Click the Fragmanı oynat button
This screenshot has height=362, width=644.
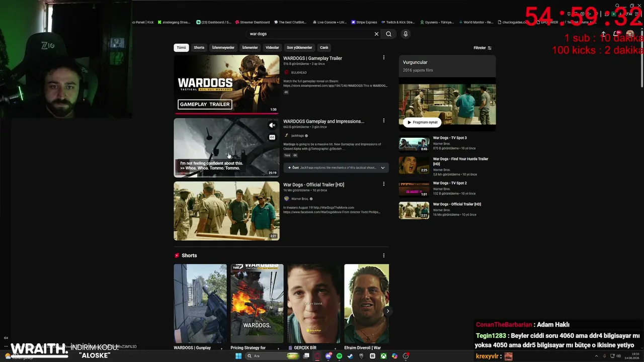(x=422, y=122)
